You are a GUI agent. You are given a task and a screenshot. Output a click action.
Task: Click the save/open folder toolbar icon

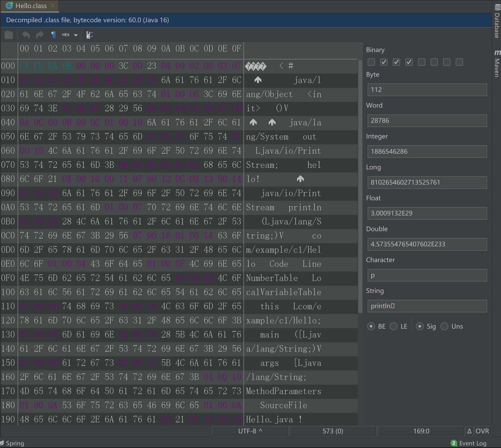tap(9, 35)
